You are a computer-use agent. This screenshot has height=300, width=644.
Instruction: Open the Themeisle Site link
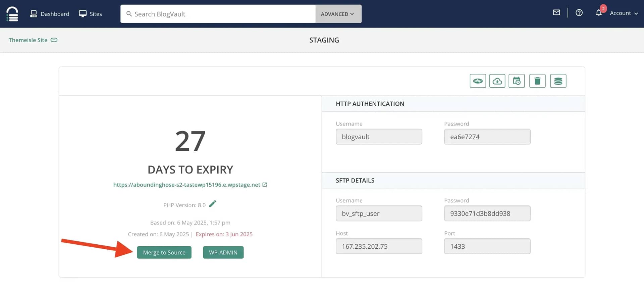(x=28, y=40)
